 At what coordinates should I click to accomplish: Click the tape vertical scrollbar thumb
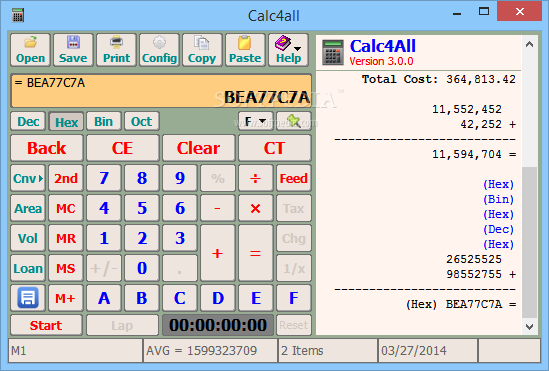[529, 243]
